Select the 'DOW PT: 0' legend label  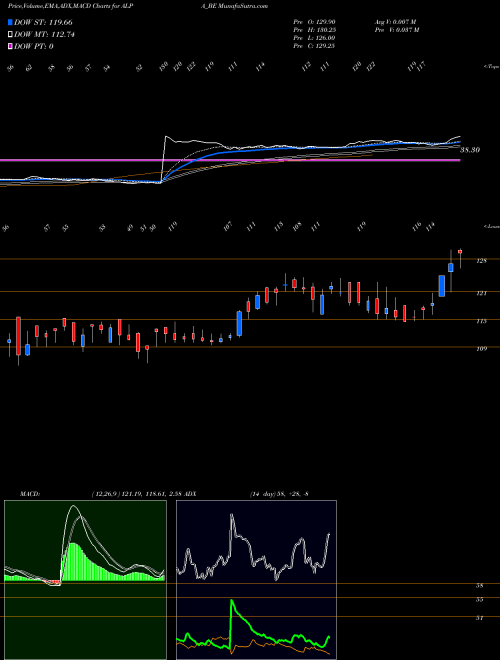tap(34, 46)
